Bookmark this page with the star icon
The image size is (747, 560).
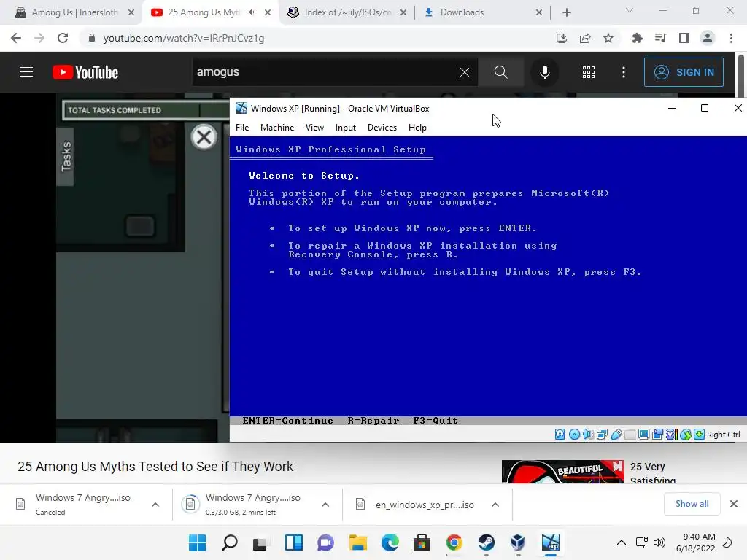608,38
